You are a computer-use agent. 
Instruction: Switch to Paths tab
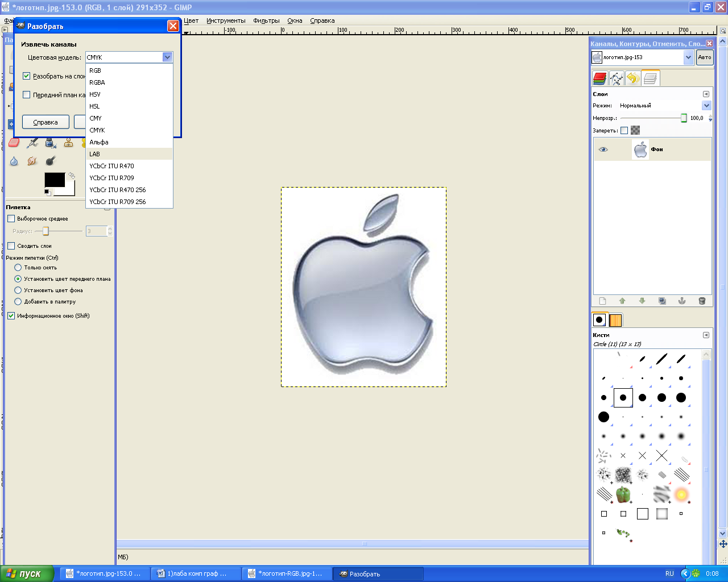coord(616,78)
